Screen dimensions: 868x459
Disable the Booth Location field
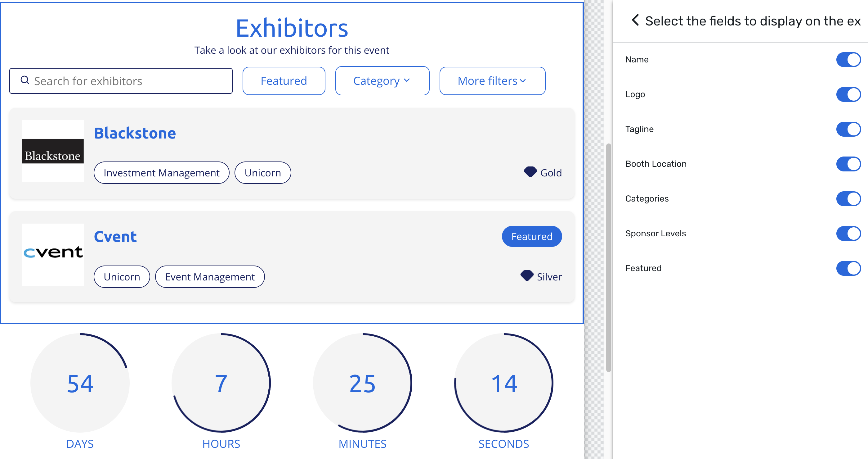(x=848, y=164)
